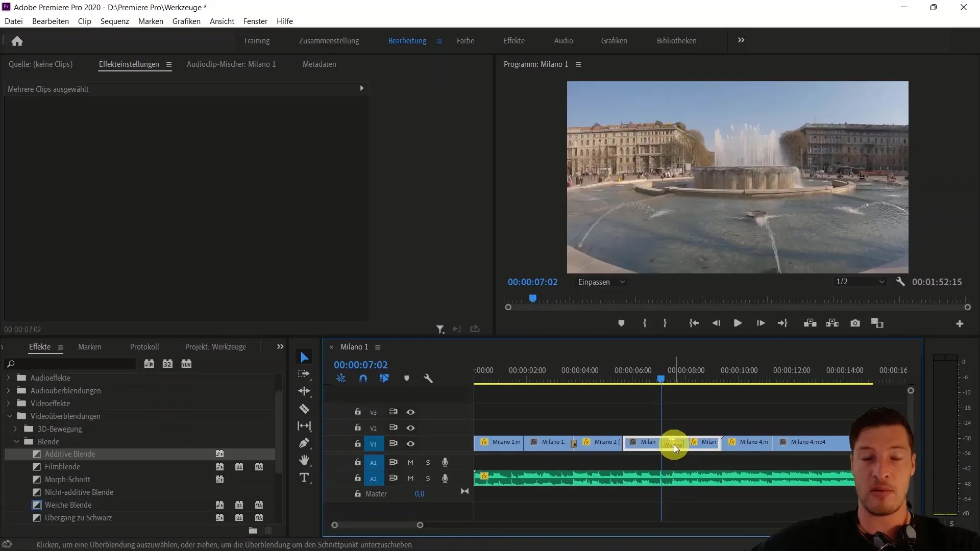Viewport: 980px width, 551px height.
Task: Select the Pen tool
Action: point(304,443)
